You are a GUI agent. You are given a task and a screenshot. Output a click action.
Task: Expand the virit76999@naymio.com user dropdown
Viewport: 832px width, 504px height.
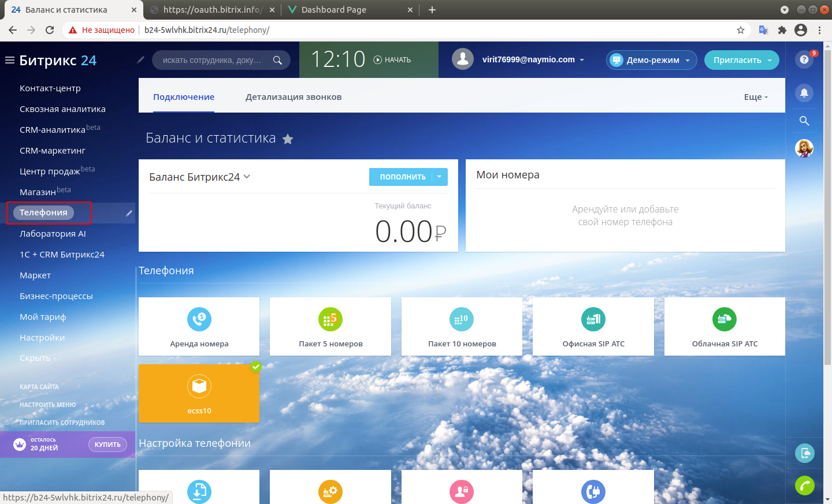coord(582,60)
